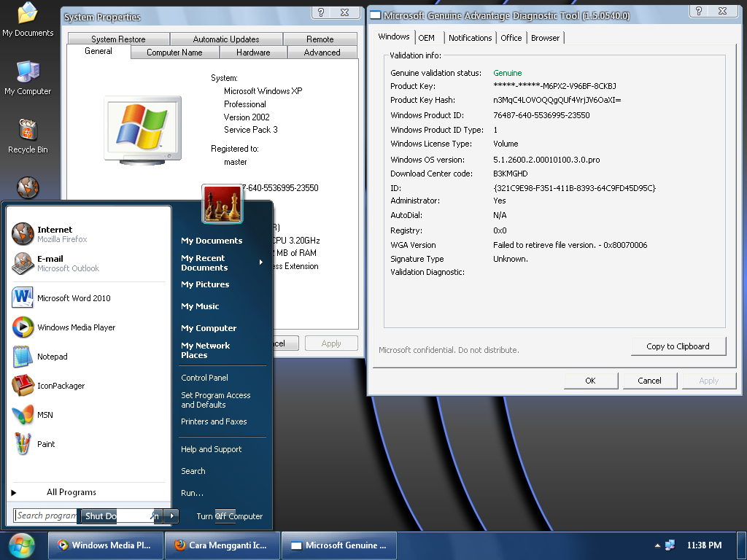Click the Start orb button

(21, 546)
